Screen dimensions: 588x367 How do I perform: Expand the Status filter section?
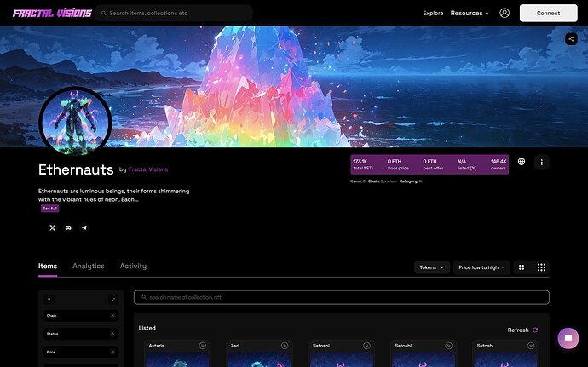coord(81,334)
